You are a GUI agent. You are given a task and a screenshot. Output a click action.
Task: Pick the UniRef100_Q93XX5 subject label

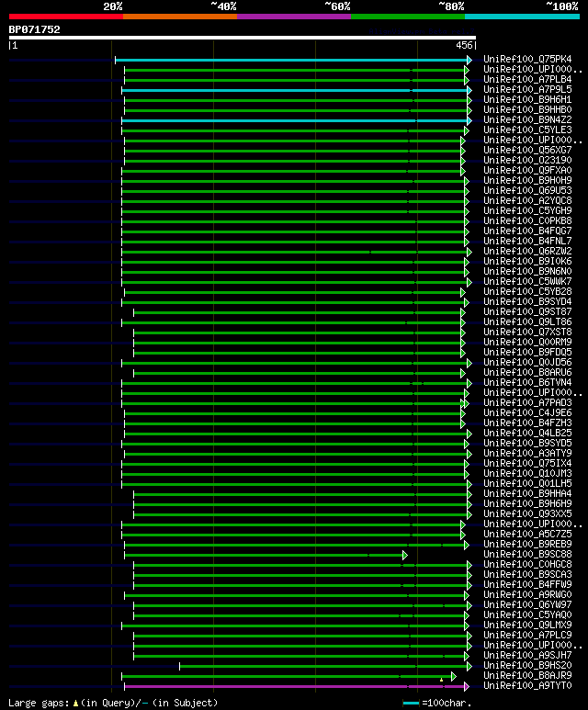click(x=527, y=514)
